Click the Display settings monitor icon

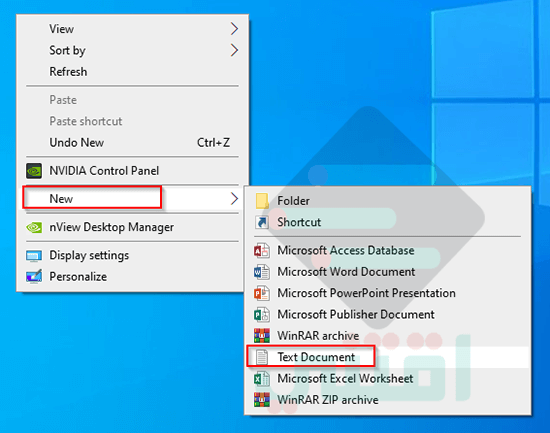pyautogui.click(x=34, y=255)
